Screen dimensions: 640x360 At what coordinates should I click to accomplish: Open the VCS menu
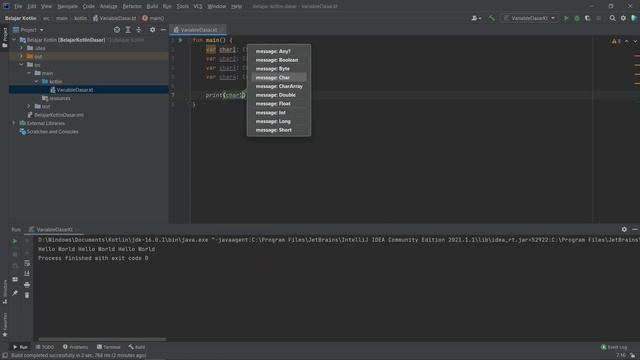[x=198, y=6]
